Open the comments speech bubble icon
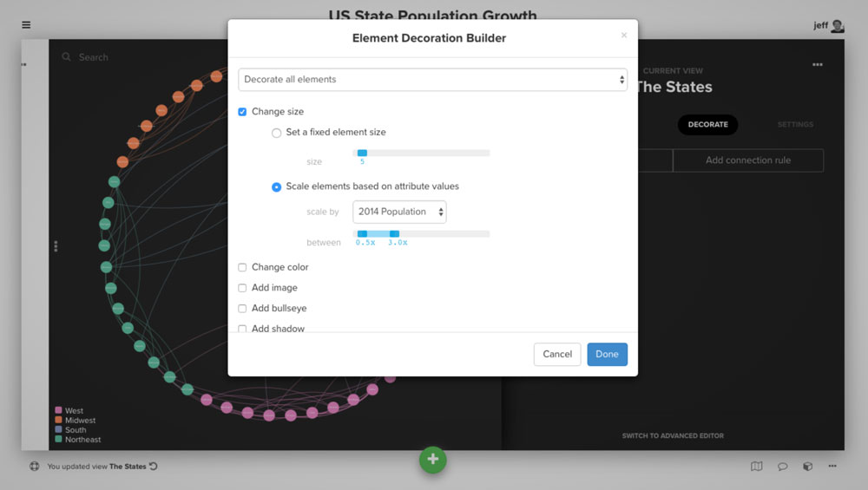868x490 pixels. (x=782, y=467)
